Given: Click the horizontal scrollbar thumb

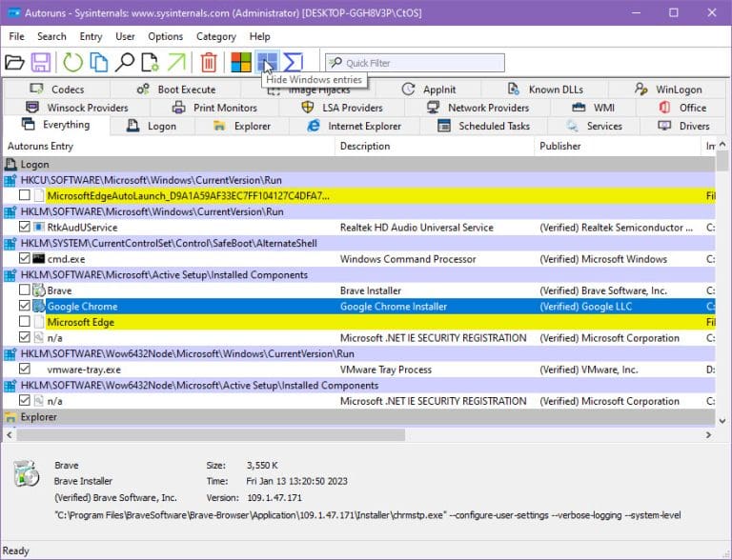Looking at the screenshot, I should (x=211, y=435).
